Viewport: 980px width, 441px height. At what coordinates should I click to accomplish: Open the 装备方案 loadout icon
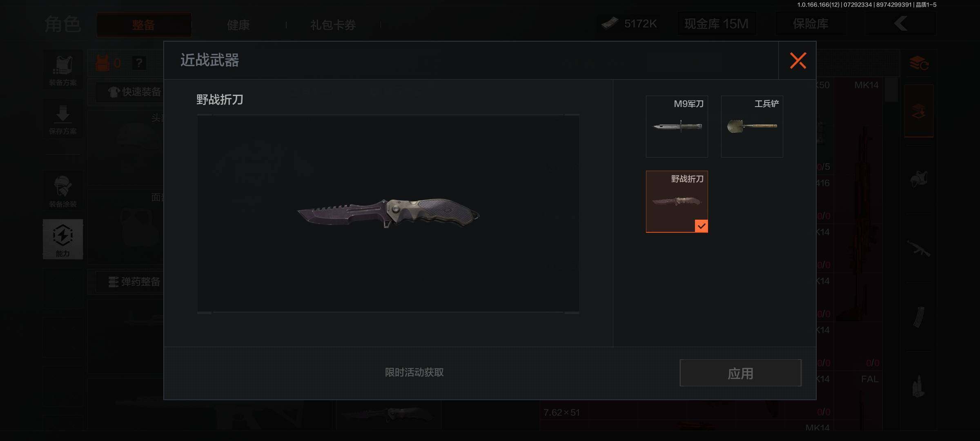[x=63, y=70]
